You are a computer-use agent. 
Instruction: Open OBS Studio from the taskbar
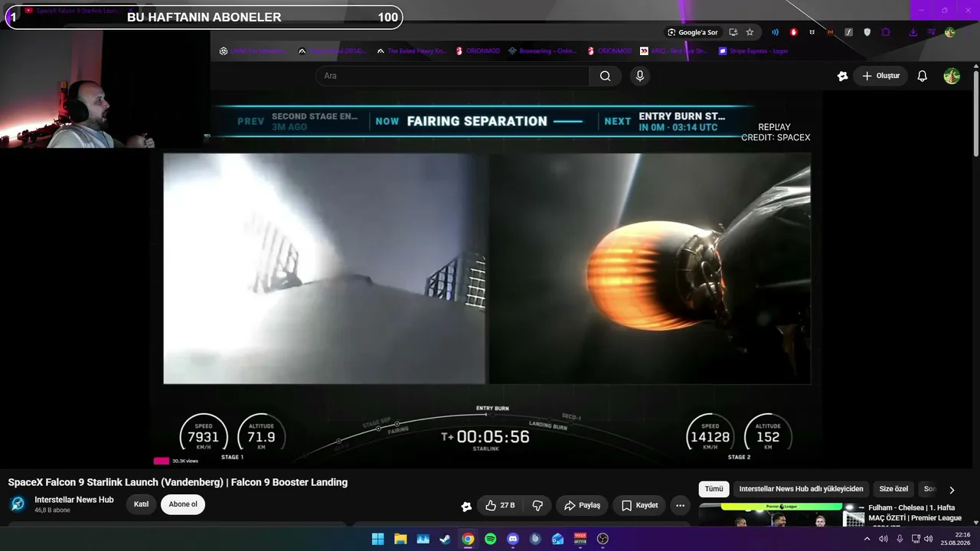click(x=603, y=539)
